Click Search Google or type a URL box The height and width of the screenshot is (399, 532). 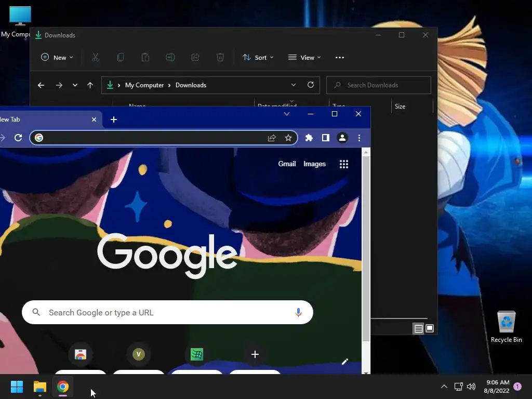(x=168, y=312)
